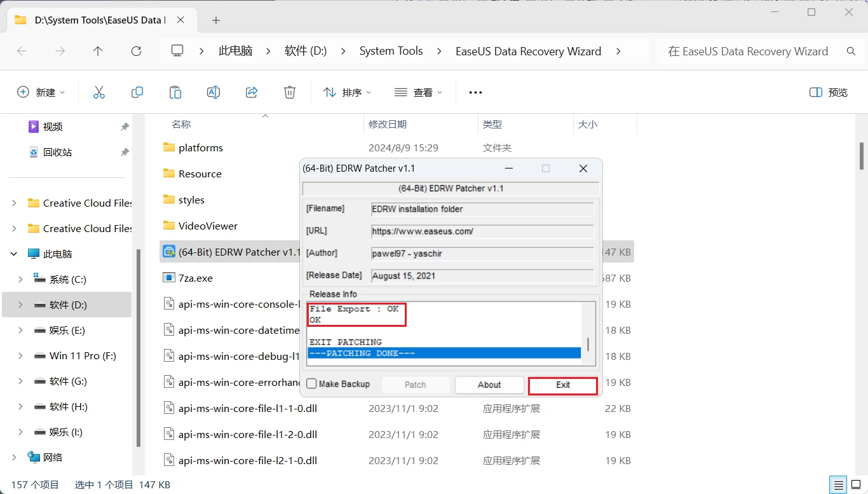868x494 pixels.
Task: Go up one folder level
Action: click(98, 51)
